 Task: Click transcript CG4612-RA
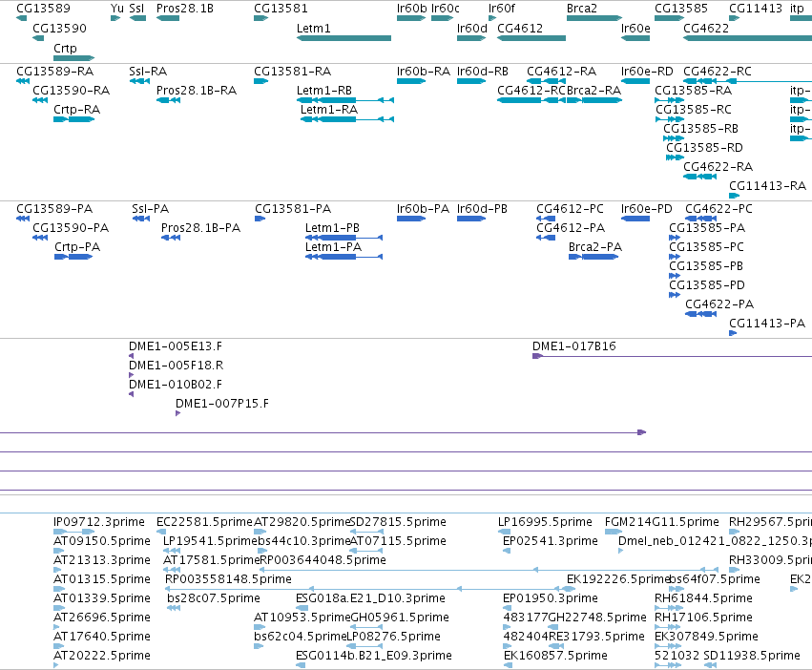click(x=561, y=72)
